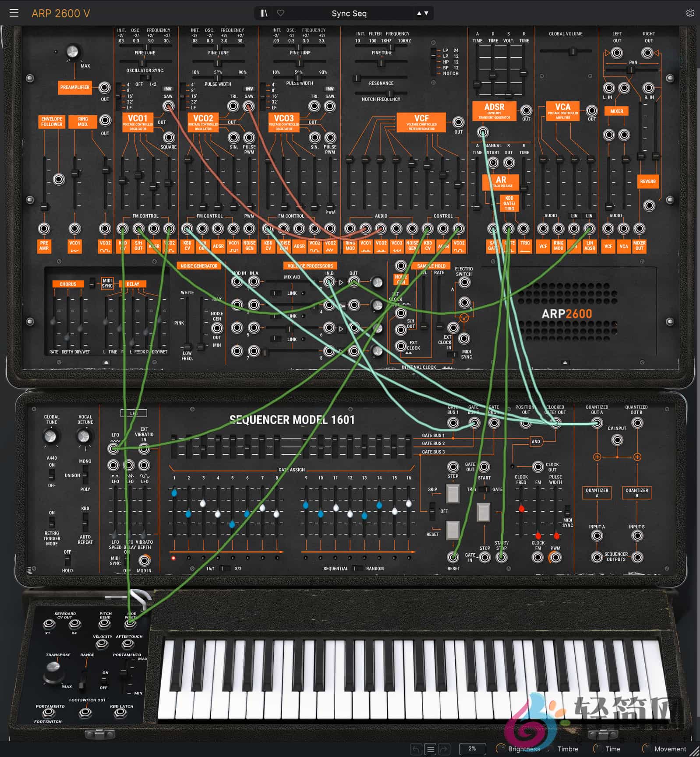Toggle the chorus MIDI SYNC switch
The width and height of the screenshot is (700, 757).
click(x=92, y=283)
